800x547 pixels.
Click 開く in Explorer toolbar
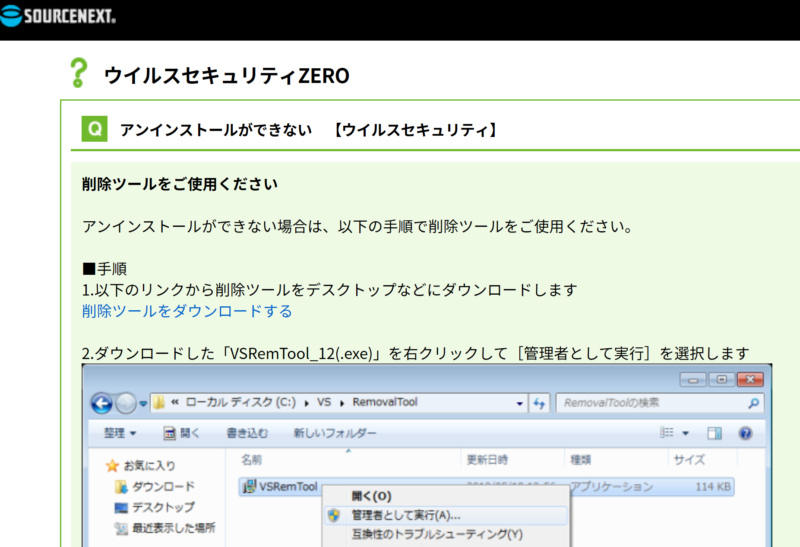(x=182, y=433)
